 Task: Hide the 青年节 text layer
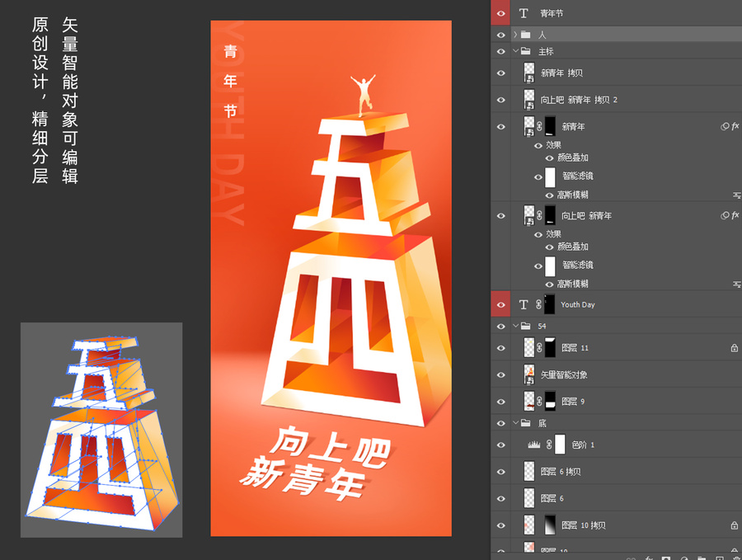500,13
